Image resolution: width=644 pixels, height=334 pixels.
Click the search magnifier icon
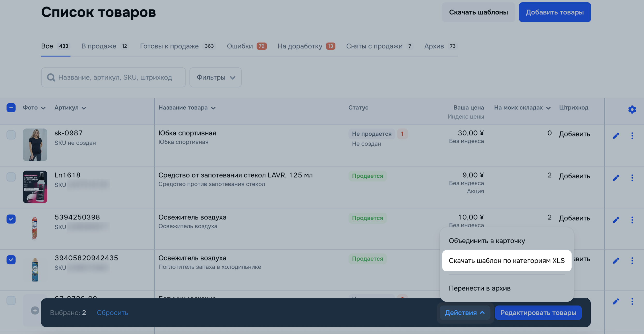(x=51, y=77)
